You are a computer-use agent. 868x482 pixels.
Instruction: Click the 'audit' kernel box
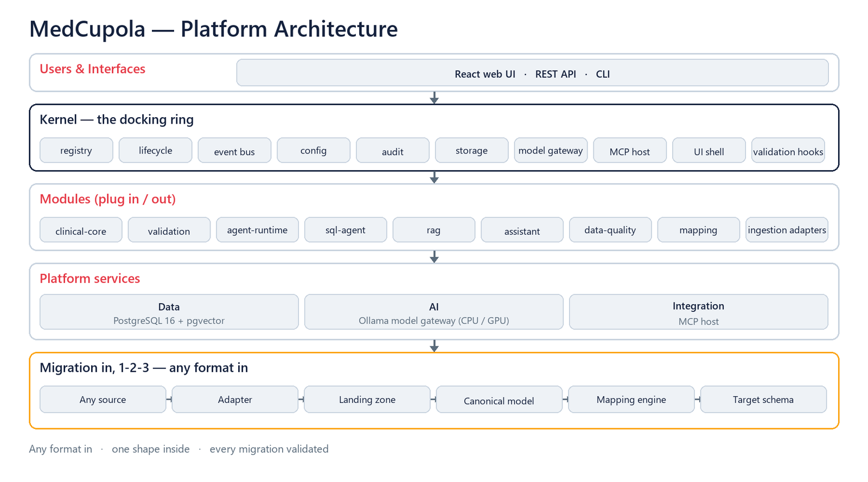393,150
